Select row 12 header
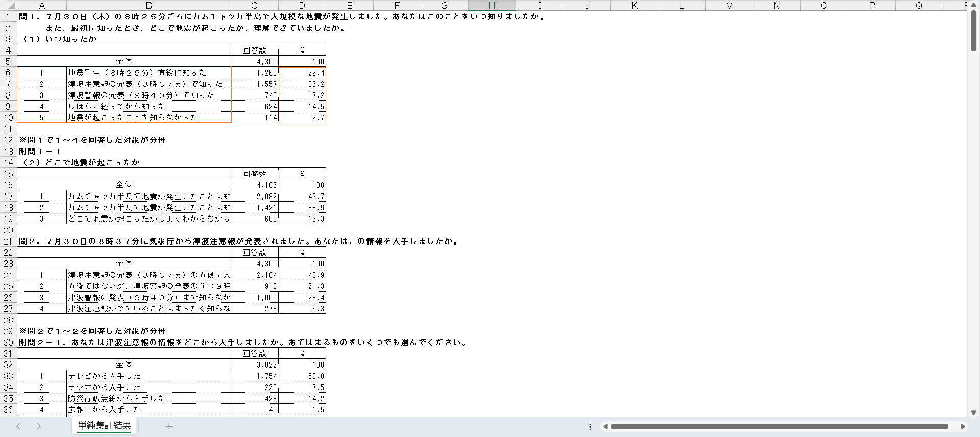Screen dimensions: 980x437 coord(8,140)
